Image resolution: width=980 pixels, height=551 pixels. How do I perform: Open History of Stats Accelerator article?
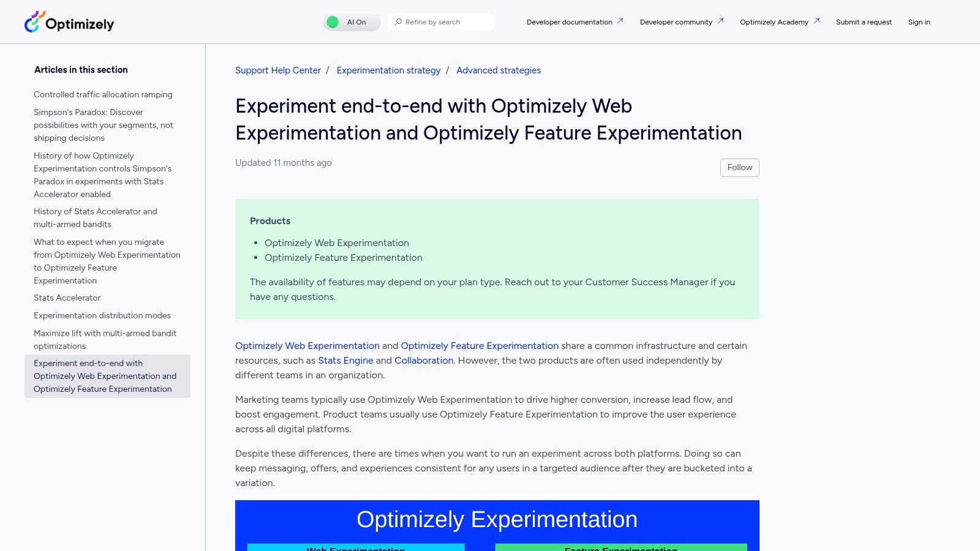(x=96, y=218)
